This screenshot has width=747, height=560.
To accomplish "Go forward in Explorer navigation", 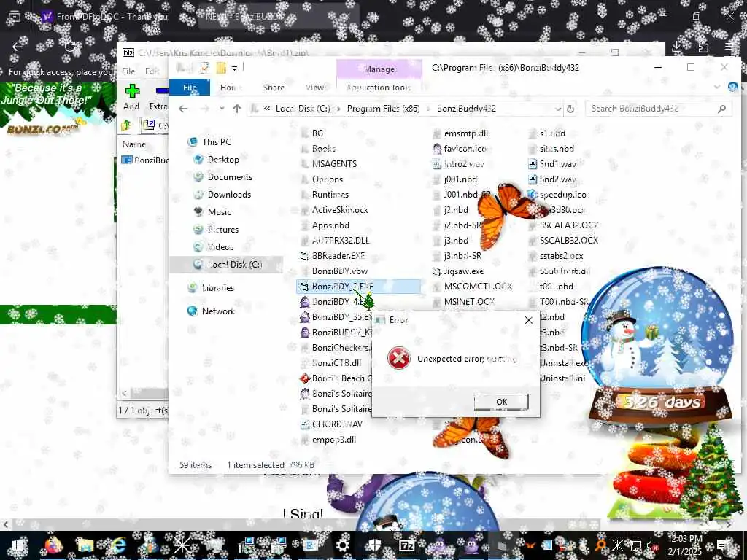I will tap(205, 109).
